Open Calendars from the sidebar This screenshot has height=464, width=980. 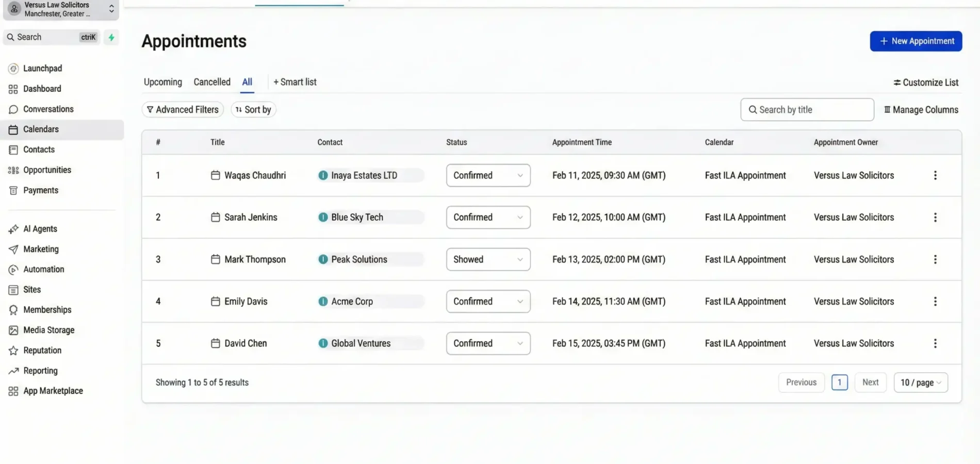click(x=40, y=129)
